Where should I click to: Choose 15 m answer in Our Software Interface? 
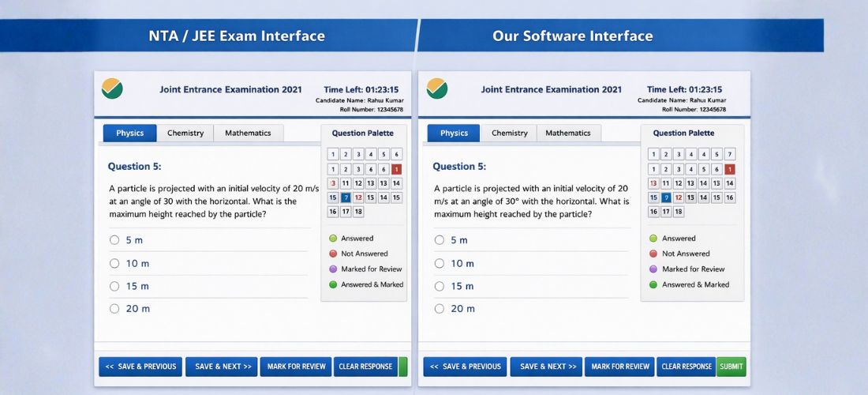440,286
